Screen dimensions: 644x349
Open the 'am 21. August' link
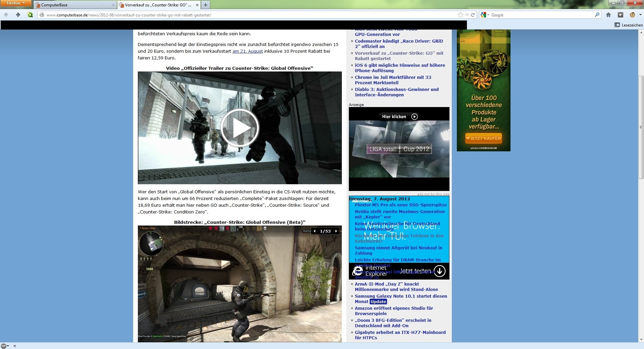pyautogui.click(x=248, y=51)
